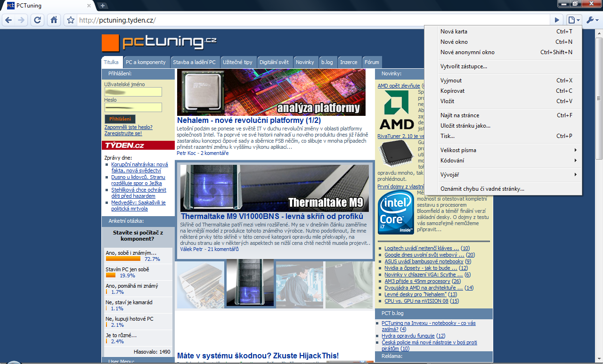Open the Užitečné tipy tab
Image resolution: width=603 pixels, height=364 pixels.
tap(237, 62)
